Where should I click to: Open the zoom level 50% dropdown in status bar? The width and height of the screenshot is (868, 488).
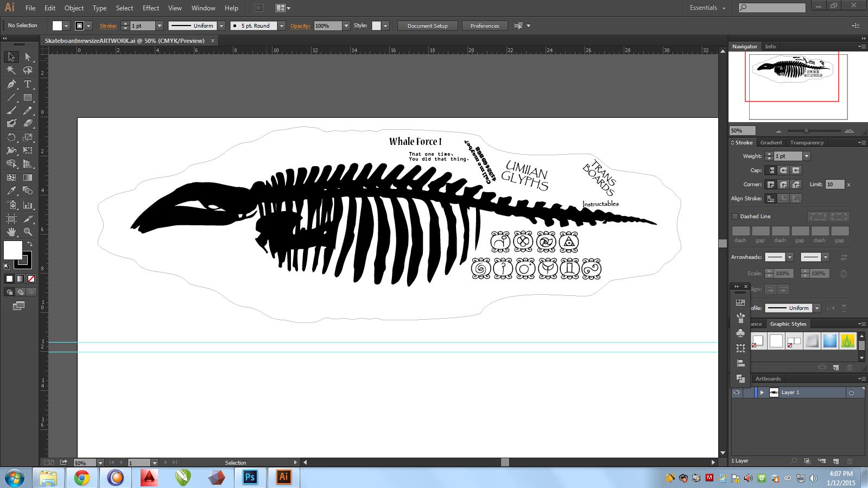(100, 463)
